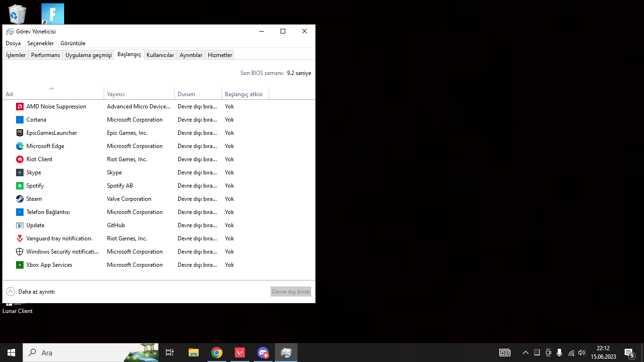The height and width of the screenshot is (362, 644).
Task: Click the Lunar Client desktop label
Action: pos(17,311)
